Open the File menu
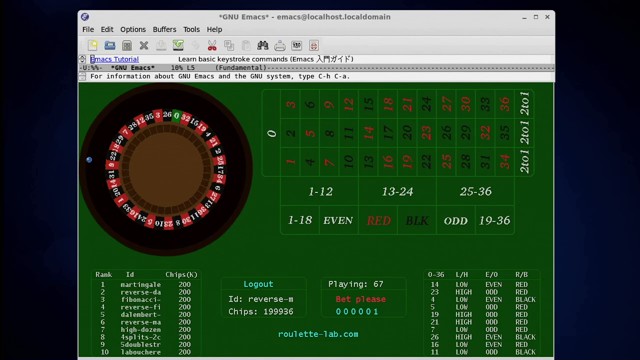640x360 pixels. point(88,29)
